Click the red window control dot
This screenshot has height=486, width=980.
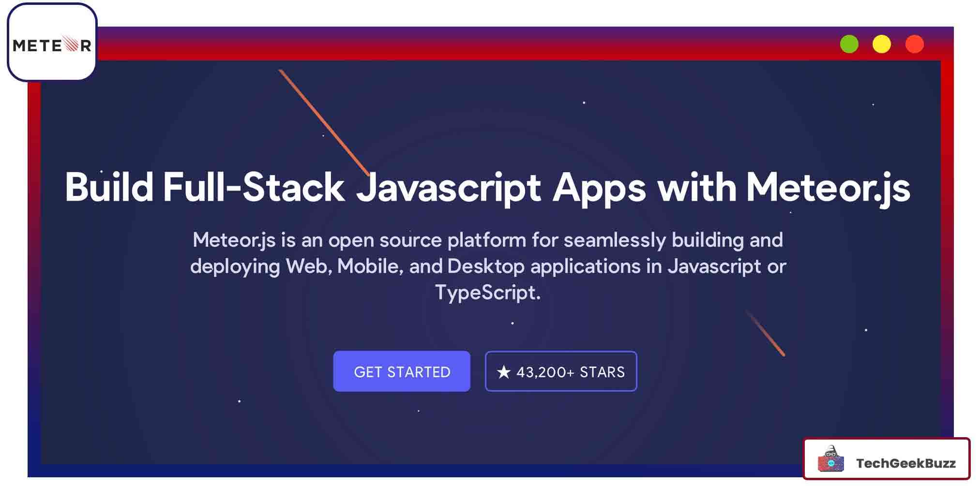tap(915, 45)
